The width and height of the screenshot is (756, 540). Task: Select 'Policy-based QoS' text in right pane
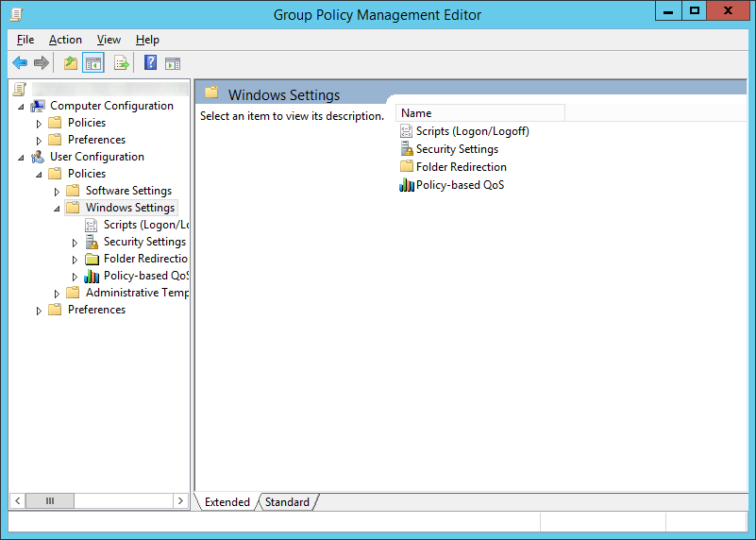pos(460,185)
